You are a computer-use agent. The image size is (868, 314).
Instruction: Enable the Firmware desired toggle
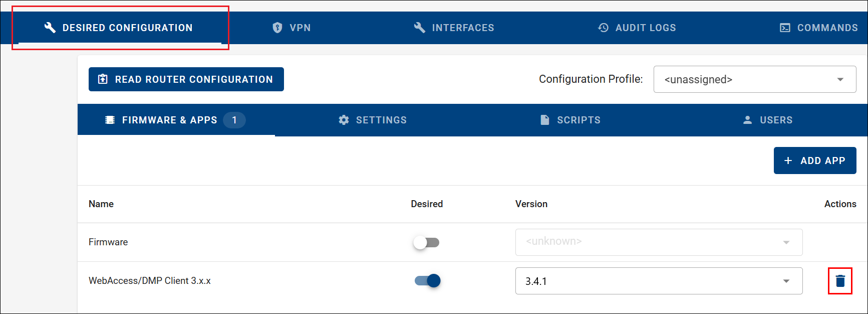point(426,242)
